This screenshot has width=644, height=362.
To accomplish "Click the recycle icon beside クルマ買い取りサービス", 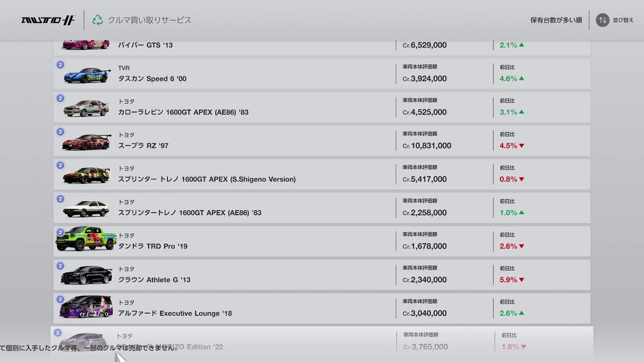I will pos(98,20).
